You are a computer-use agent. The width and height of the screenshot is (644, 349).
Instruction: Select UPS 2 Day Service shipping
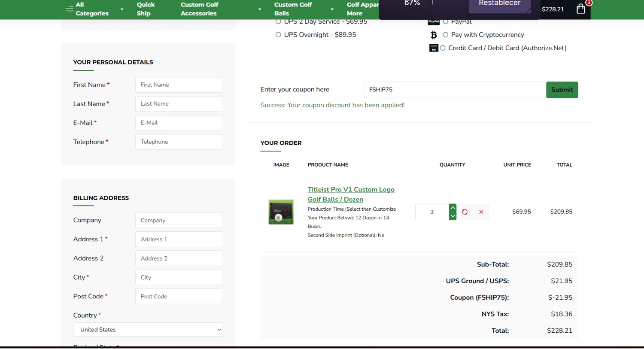click(x=278, y=21)
